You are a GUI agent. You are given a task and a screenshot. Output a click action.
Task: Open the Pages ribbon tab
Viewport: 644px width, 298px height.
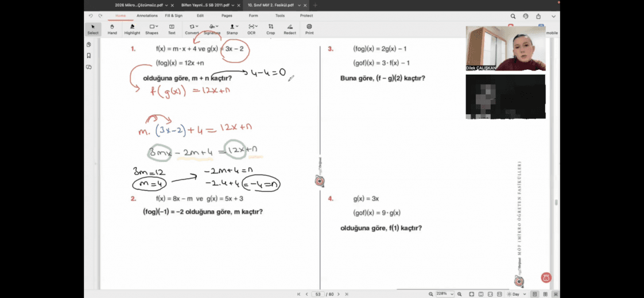pyautogui.click(x=227, y=16)
